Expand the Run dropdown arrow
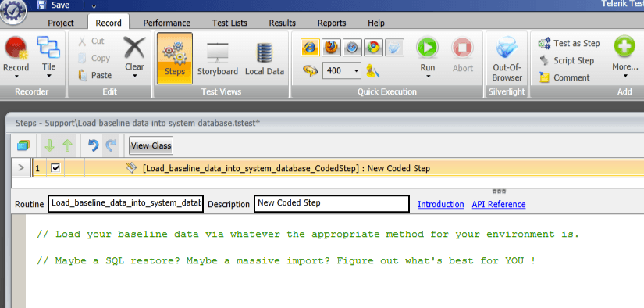Screen dimensions: 644x308 point(428,77)
